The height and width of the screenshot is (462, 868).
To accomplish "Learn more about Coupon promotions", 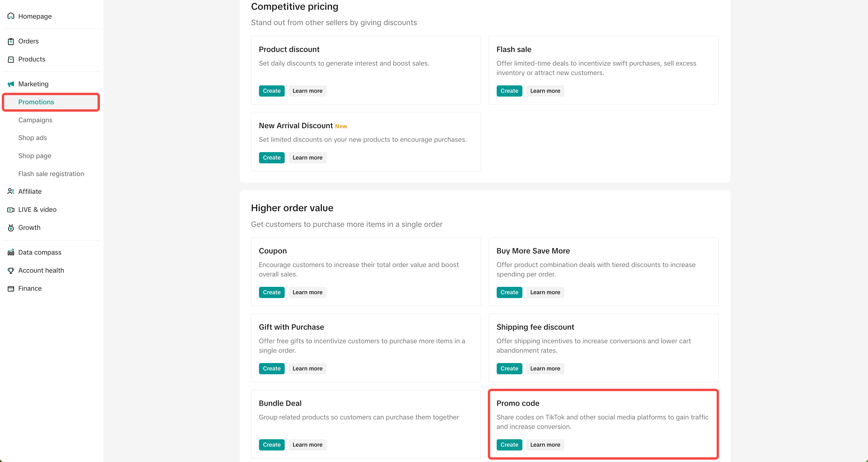I will tap(307, 292).
